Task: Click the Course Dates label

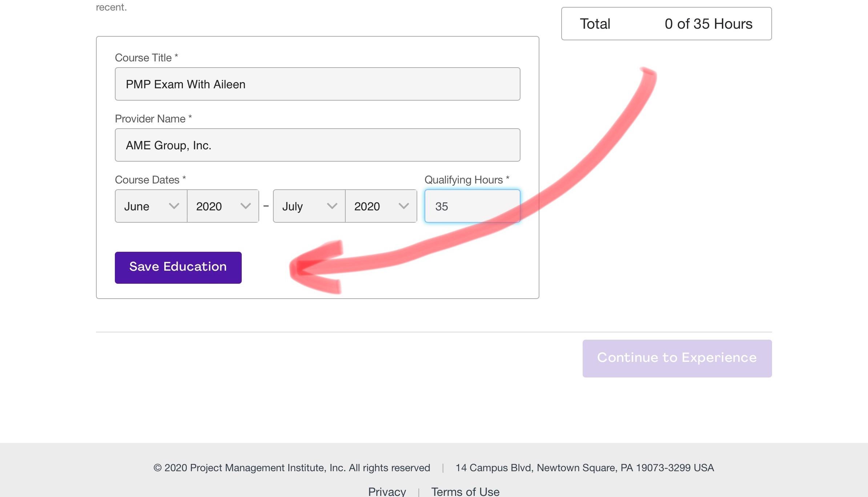Action: pyautogui.click(x=147, y=180)
